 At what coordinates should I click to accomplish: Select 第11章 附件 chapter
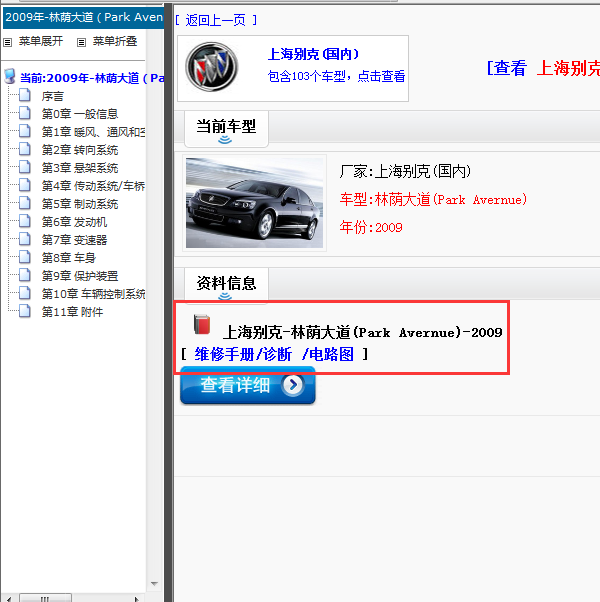73,312
